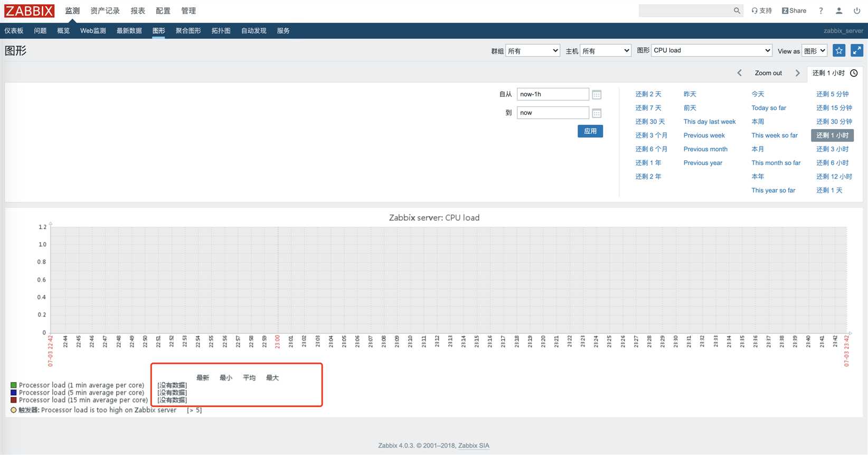This screenshot has width=868, height=455.
Task: Select the 还剩 30 天 range
Action: [x=650, y=122]
